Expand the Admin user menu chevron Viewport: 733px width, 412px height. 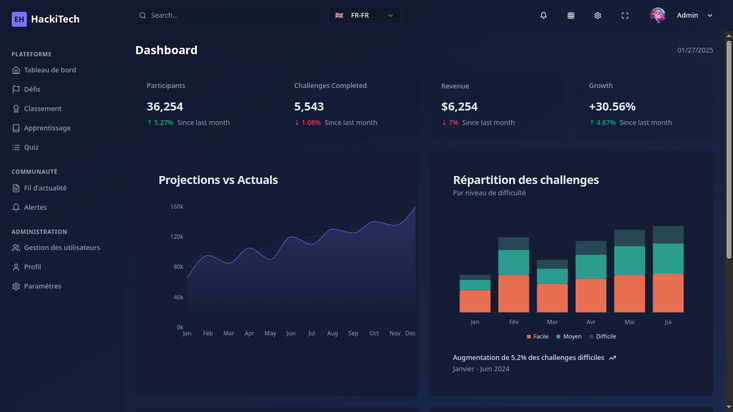[710, 16]
